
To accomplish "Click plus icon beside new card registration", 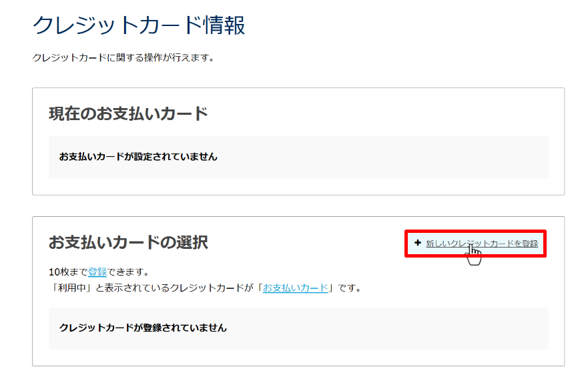I will coord(418,243).
